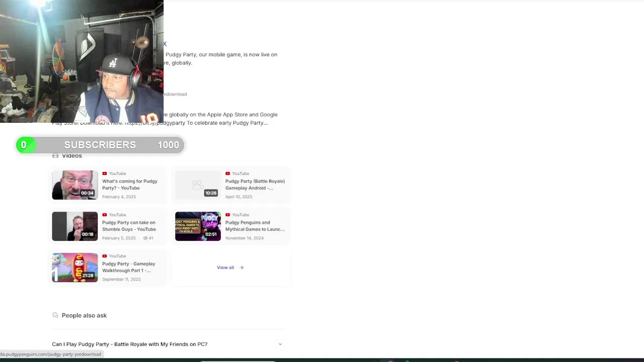Click the date "February 5, 2025"
The height and width of the screenshot is (362, 644).
click(x=119, y=238)
